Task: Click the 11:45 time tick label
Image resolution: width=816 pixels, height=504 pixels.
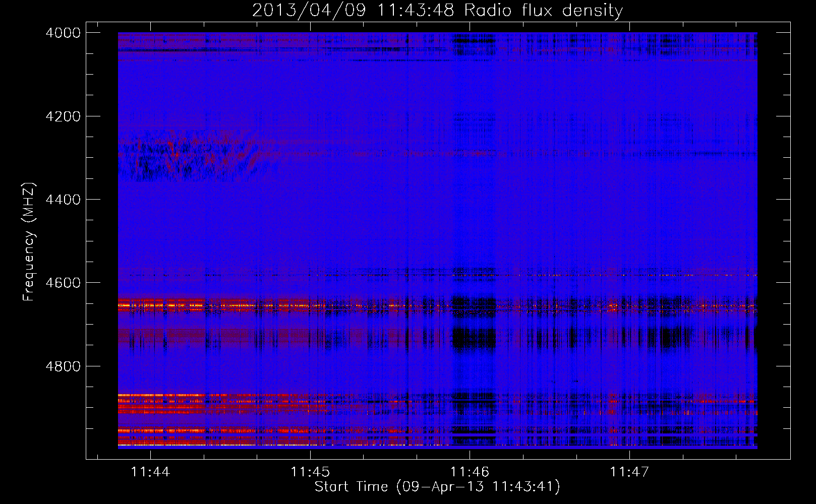Action: pos(310,472)
